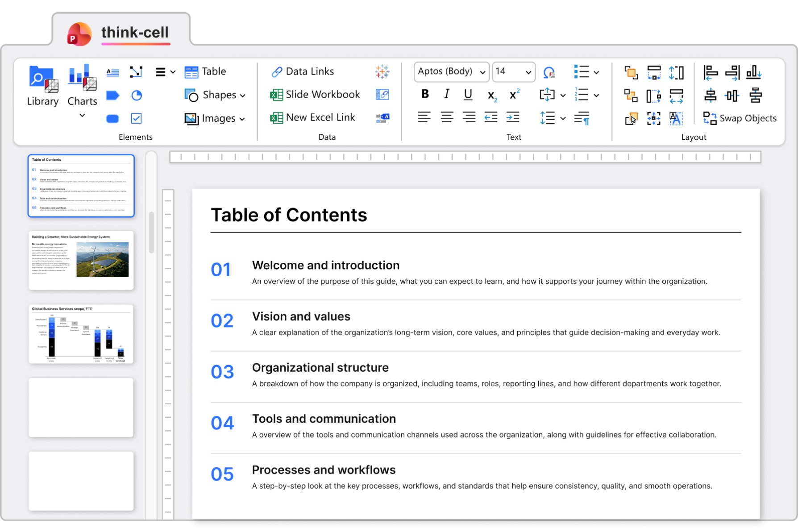Image resolution: width=798 pixels, height=532 pixels.
Task: Click the Tableau data link icon
Action: (x=382, y=71)
